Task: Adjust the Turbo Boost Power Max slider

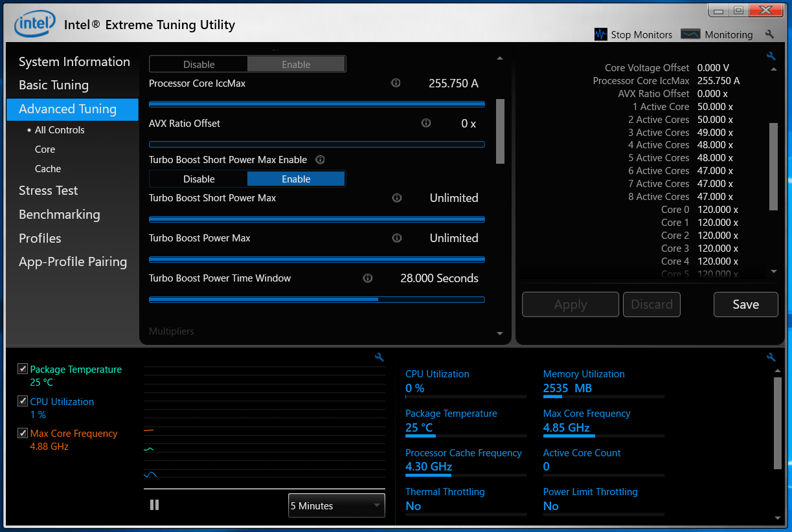Action: (317, 259)
